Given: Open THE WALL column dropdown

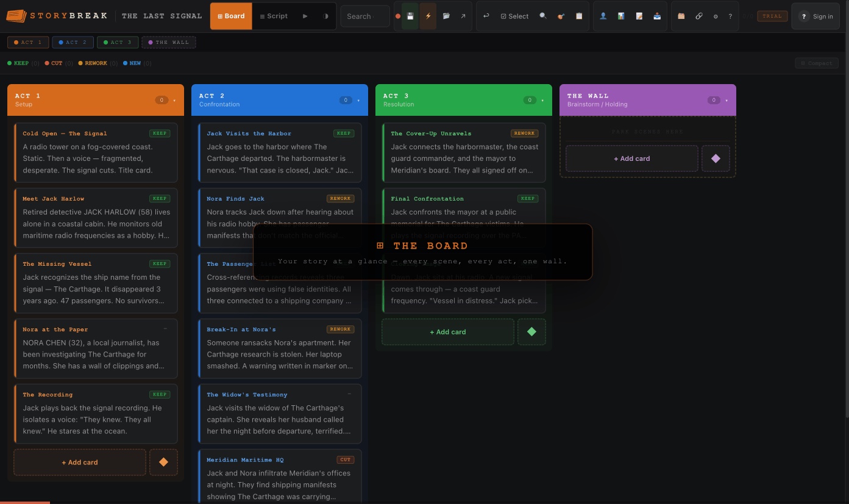Looking at the screenshot, I should click(726, 99).
